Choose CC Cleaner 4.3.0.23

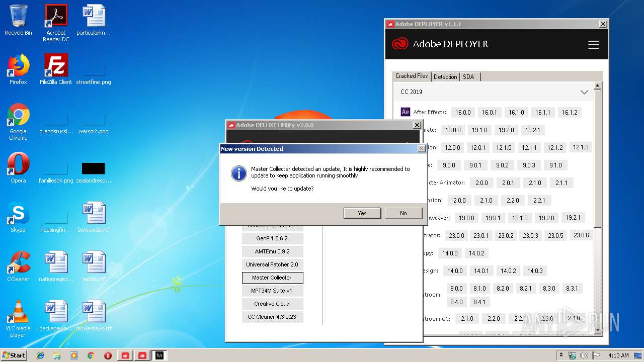point(272,317)
